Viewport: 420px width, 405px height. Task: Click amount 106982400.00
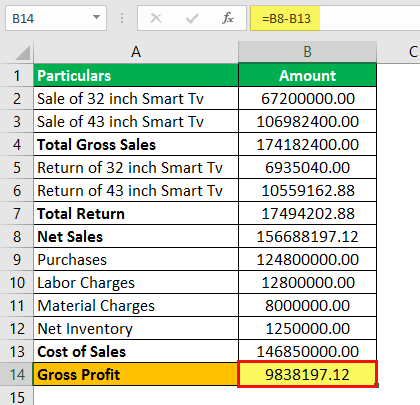[307, 121]
